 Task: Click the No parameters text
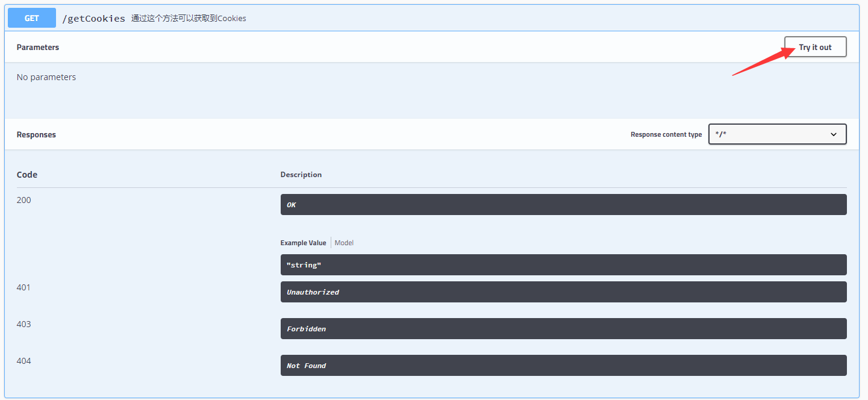(46, 77)
